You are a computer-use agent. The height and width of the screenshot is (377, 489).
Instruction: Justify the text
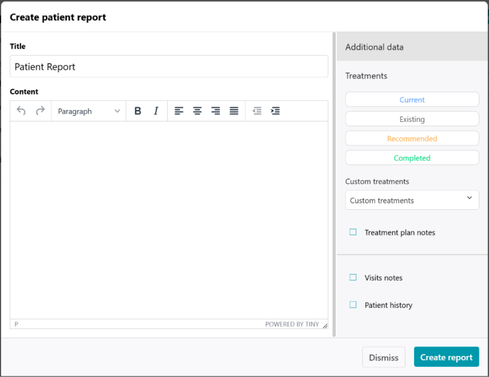coord(234,111)
